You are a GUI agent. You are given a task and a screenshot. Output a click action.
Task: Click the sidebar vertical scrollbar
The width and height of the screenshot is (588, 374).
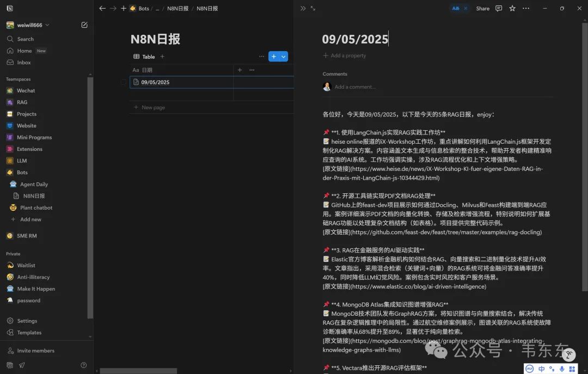point(90,198)
